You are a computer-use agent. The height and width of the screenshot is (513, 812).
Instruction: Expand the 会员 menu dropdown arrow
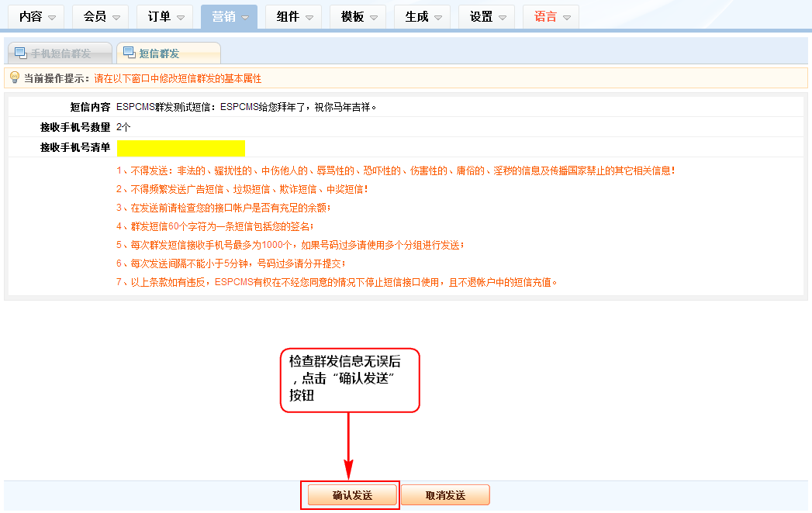pyautogui.click(x=116, y=17)
